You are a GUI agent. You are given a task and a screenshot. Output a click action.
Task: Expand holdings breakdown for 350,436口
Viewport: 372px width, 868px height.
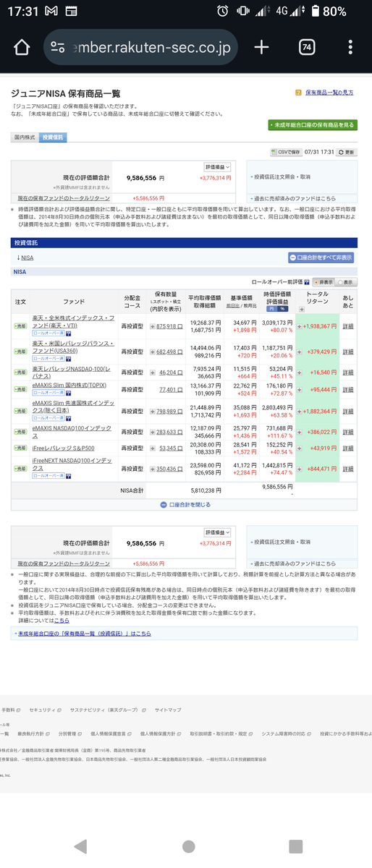coord(153,469)
